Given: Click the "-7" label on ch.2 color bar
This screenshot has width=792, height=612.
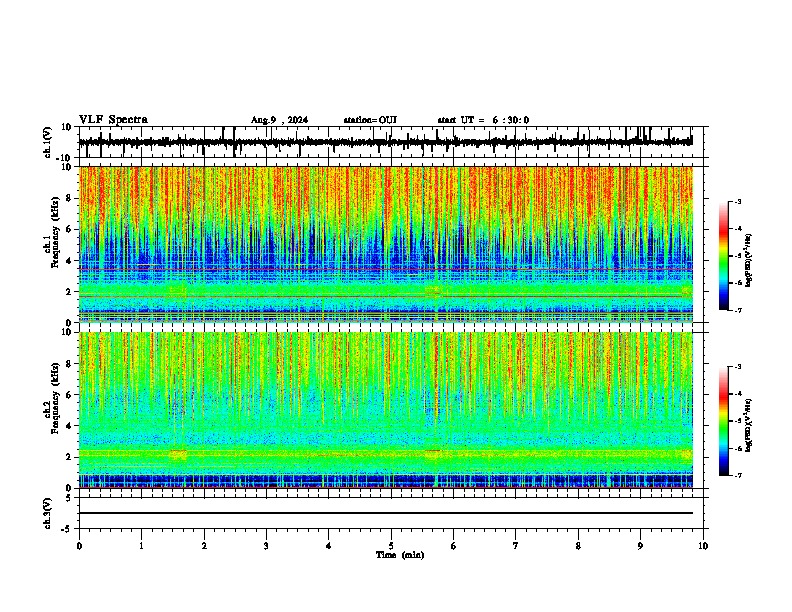Looking at the screenshot, I should (738, 475).
